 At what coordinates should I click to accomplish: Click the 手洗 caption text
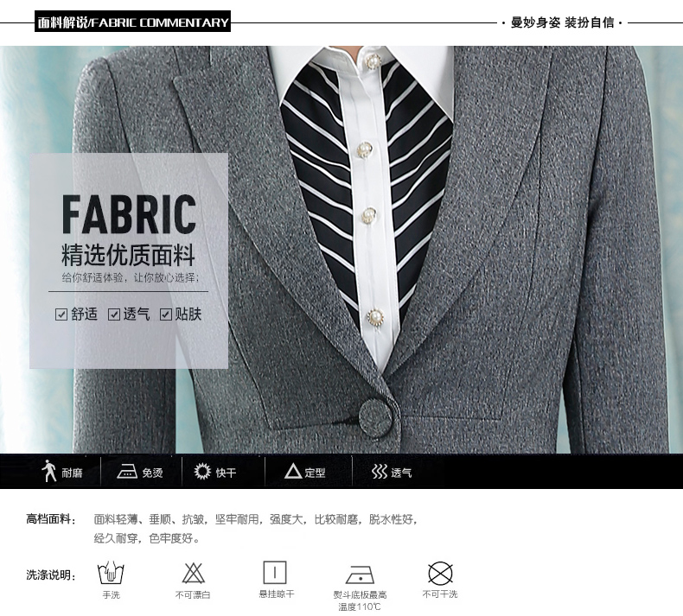(x=111, y=594)
